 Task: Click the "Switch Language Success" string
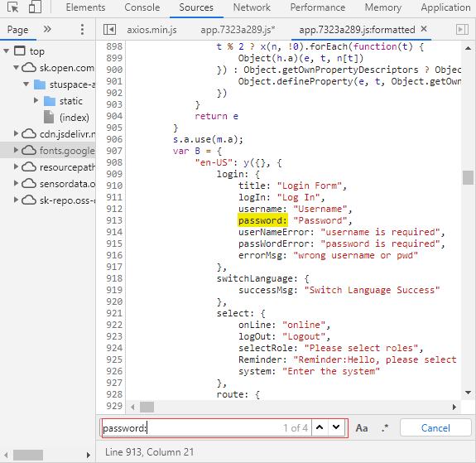coord(373,290)
